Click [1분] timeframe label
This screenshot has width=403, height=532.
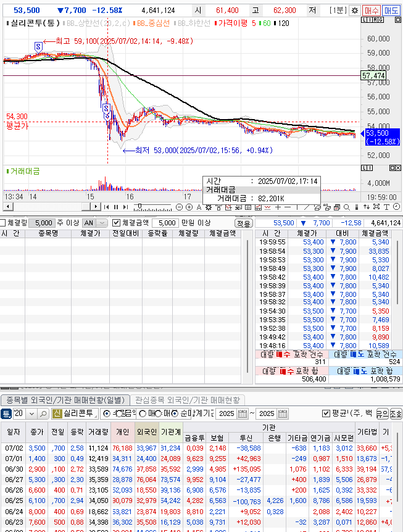click(x=338, y=10)
